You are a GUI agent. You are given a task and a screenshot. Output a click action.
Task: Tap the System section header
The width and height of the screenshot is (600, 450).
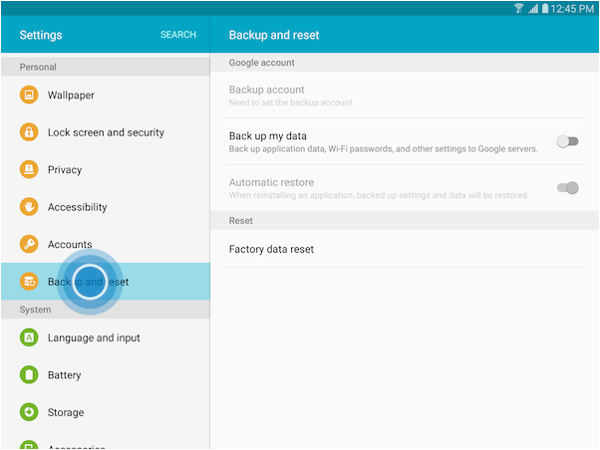point(106,310)
